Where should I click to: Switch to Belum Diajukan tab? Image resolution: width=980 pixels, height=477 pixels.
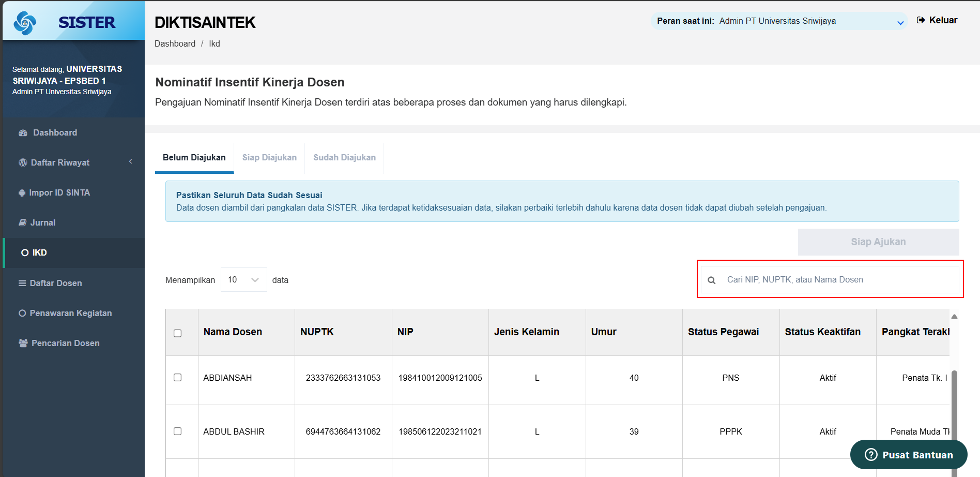pyautogui.click(x=194, y=158)
